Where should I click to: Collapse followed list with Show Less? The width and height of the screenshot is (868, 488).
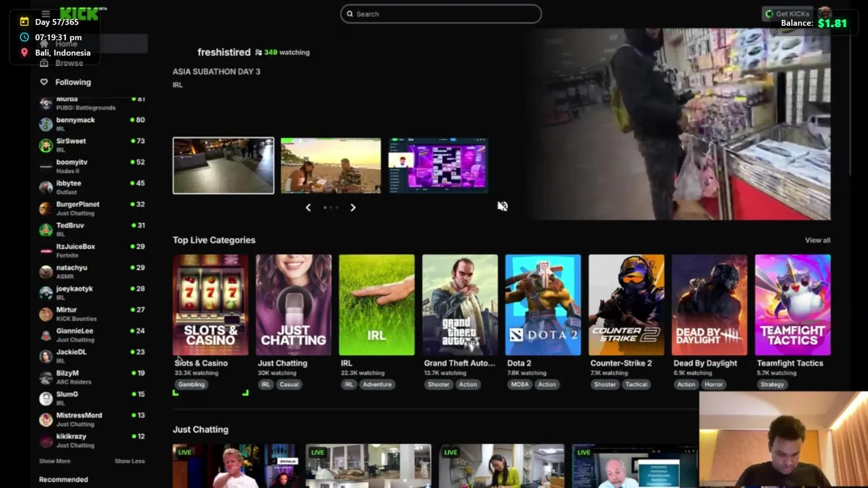[130, 461]
